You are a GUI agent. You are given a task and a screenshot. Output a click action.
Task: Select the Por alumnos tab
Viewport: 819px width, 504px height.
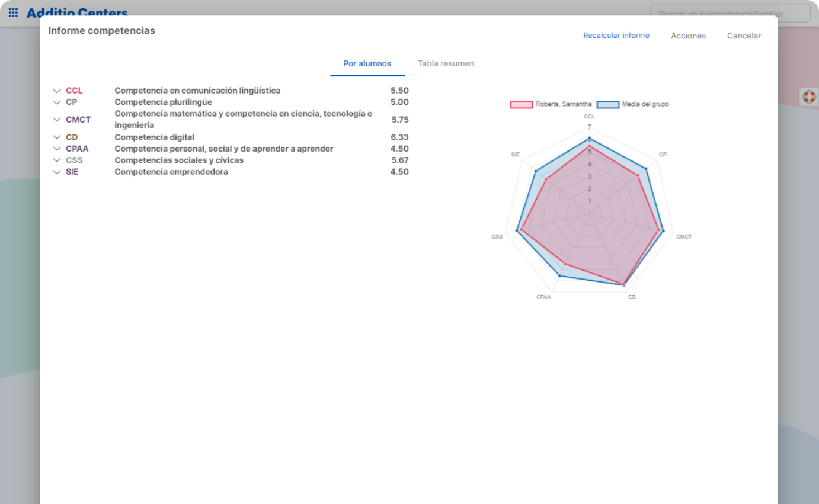click(367, 63)
